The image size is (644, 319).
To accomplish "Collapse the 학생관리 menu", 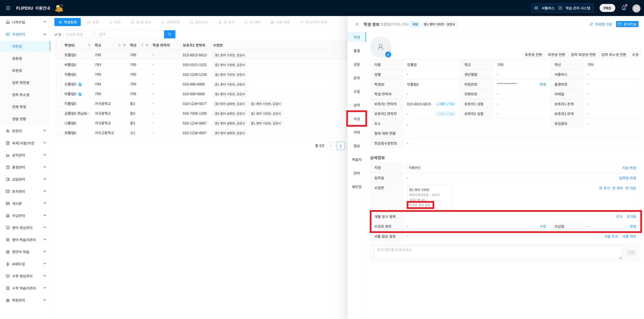I will point(25,34).
